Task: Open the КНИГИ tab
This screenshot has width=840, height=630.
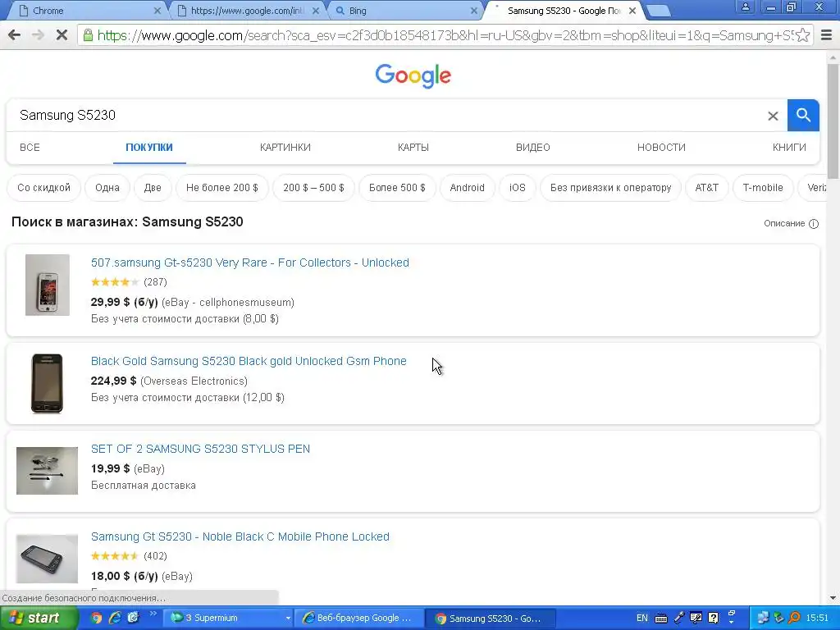Action: (789, 148)
